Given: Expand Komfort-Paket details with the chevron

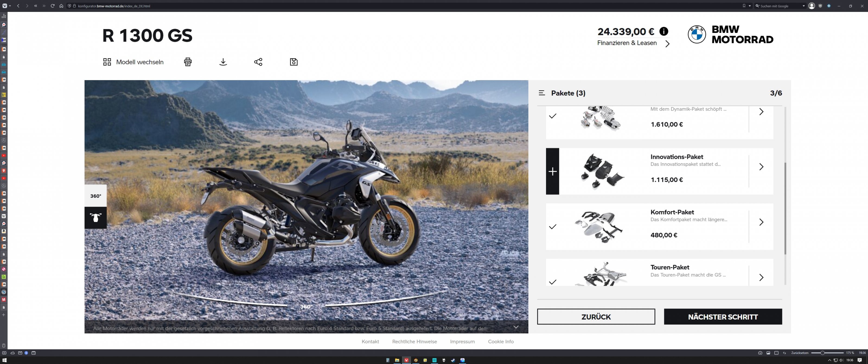Looking at the screenshot, I should [x=761, y=222].
